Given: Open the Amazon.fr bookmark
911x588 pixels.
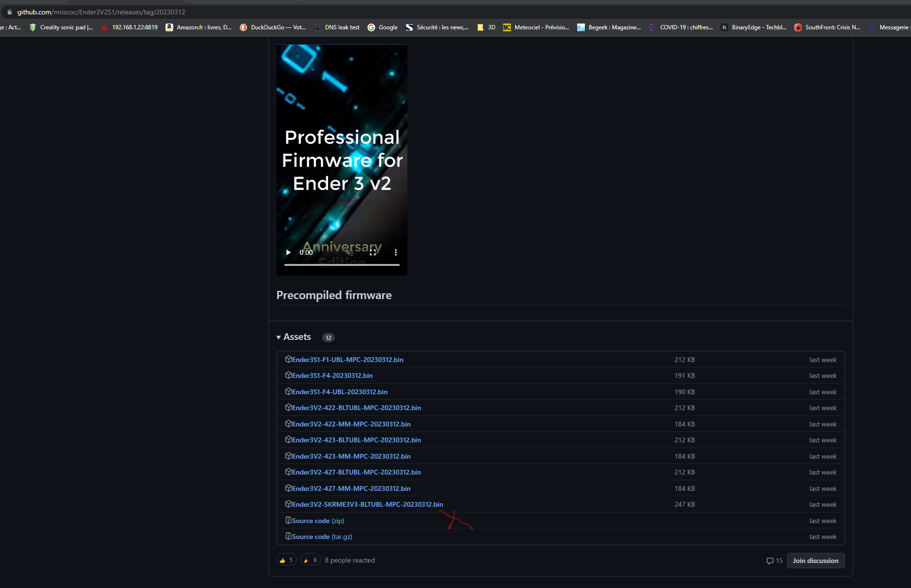Looking at the screenshot, I should click(x=199, y=27).
